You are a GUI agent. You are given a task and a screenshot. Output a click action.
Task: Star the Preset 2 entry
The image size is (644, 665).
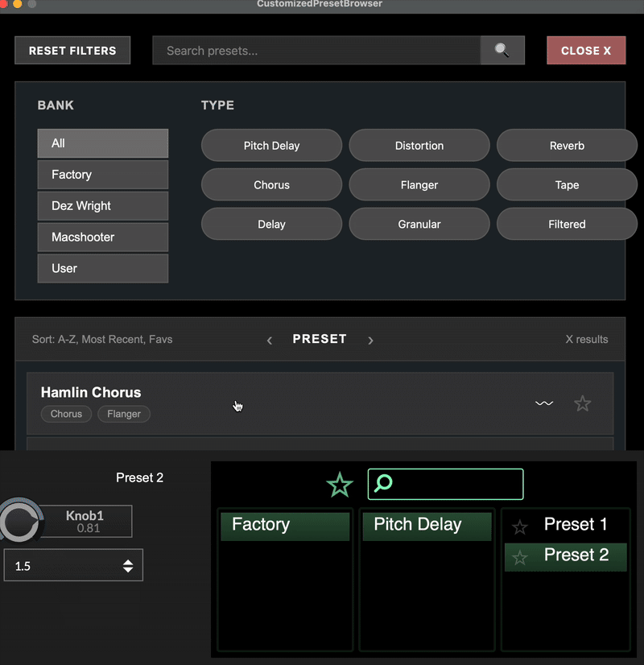pyautogui.click(x=520, y=557)
